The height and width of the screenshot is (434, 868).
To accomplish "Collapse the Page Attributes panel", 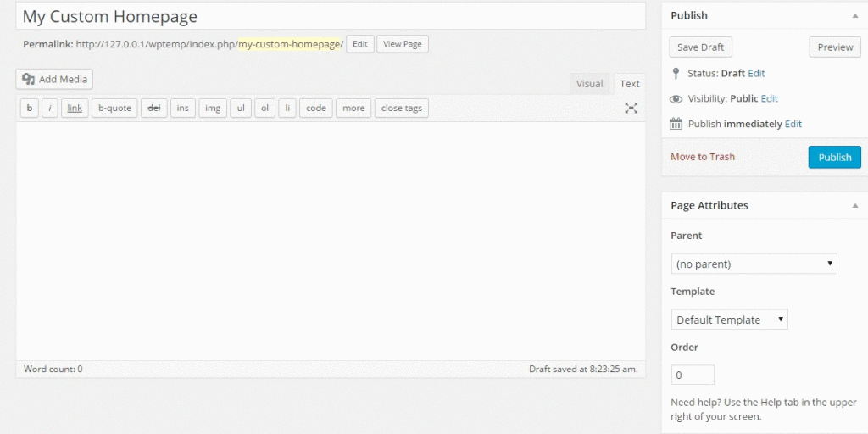I will coord(855,205).
